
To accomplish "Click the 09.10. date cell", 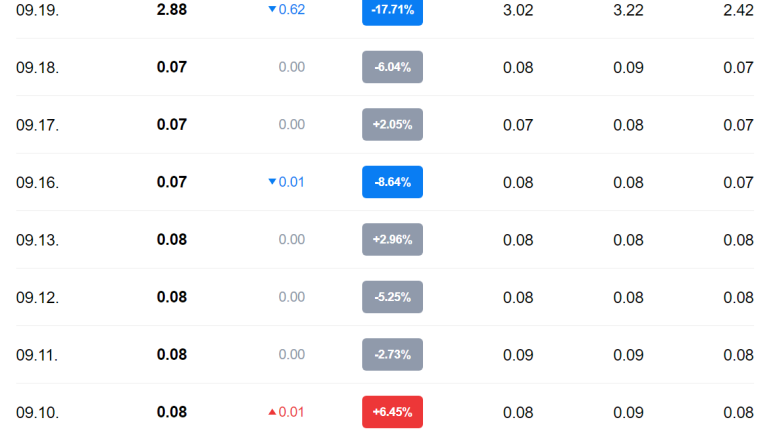I will click(37, 412).
